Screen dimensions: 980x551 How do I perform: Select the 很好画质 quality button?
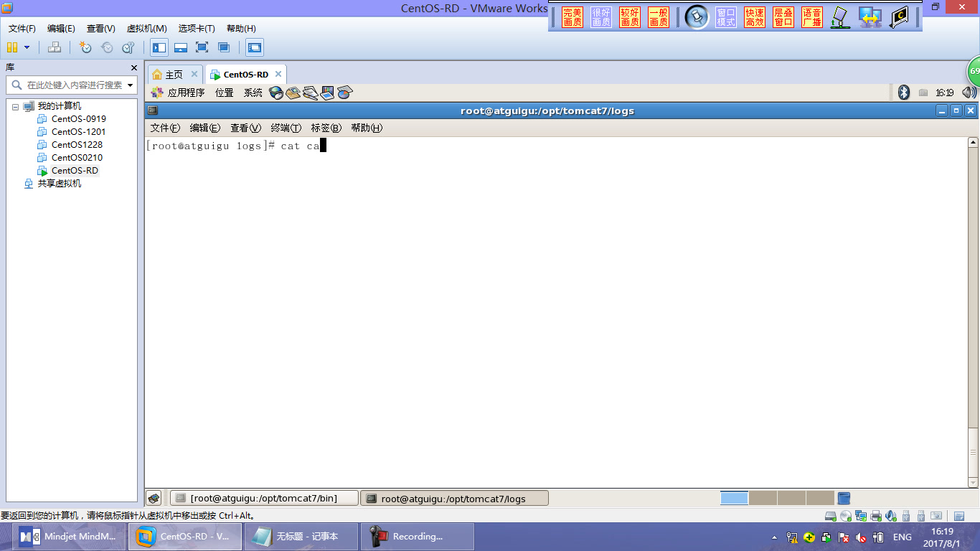tap(601, 18)
